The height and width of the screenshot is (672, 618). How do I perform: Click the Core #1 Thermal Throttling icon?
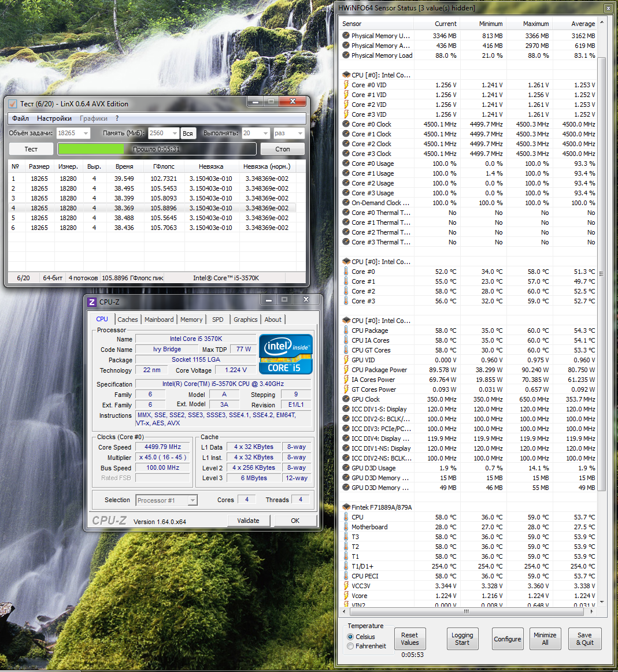(x=346, y=222)
